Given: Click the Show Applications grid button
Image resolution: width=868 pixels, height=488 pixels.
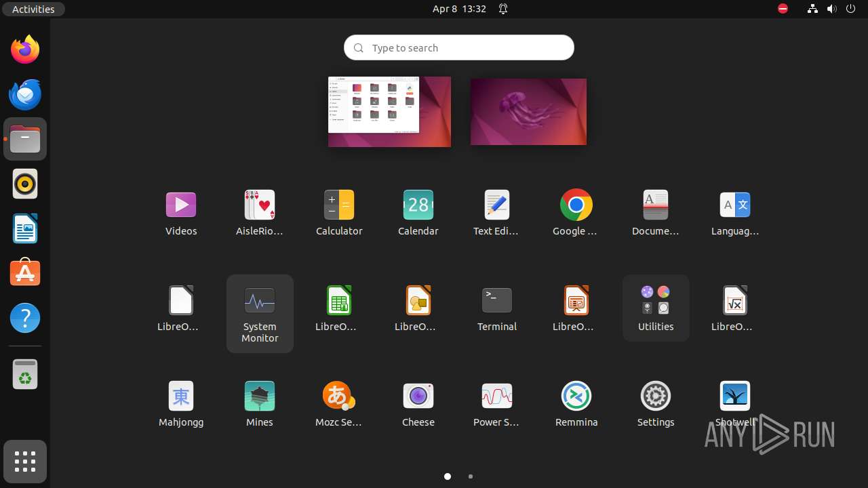Looking at the screenshot, I should coord(25,462).
